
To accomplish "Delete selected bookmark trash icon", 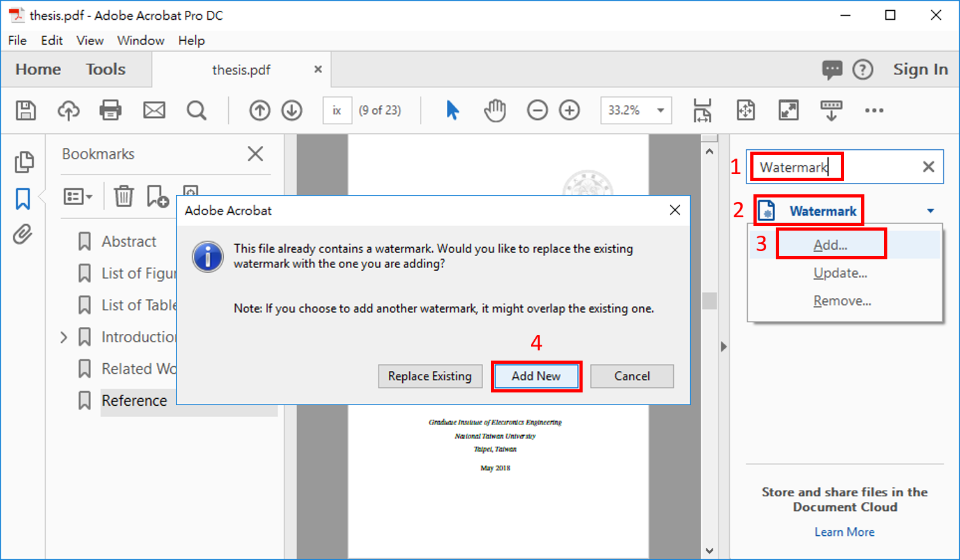I will click(124, 196).
